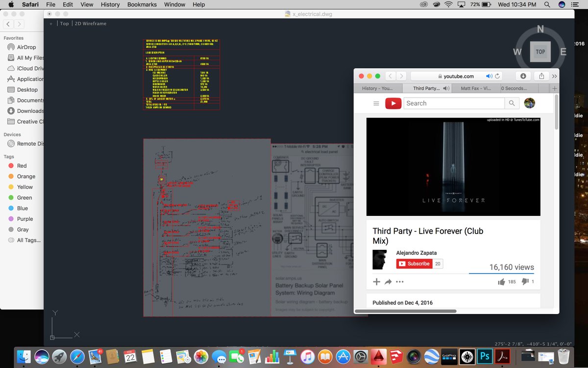Show more Safari toolbar items chevron
588x368 pixels.
click(x=554, y=76)
